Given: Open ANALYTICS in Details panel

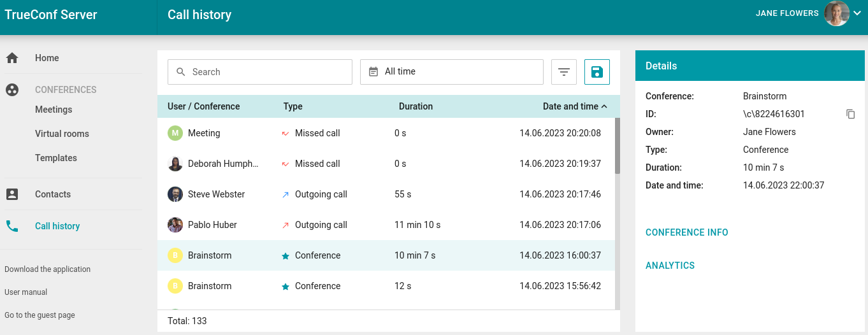Looking at the screenshot, I should 670,266.
